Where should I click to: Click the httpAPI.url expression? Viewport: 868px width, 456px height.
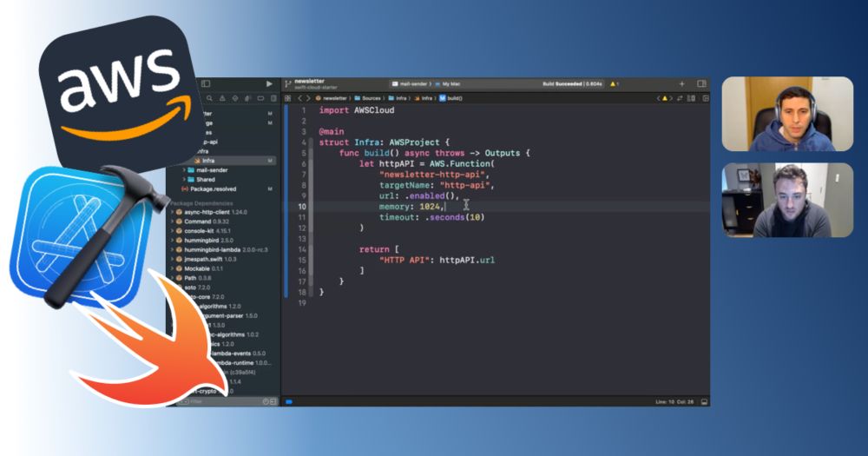click(467, 260)
